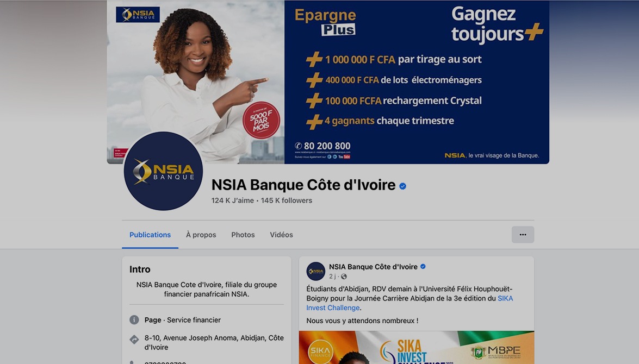The height and width of the screenshot is (364, 639).
Task: Click the globe public-visibility icon on post
Action: click(x=344, y=277)
